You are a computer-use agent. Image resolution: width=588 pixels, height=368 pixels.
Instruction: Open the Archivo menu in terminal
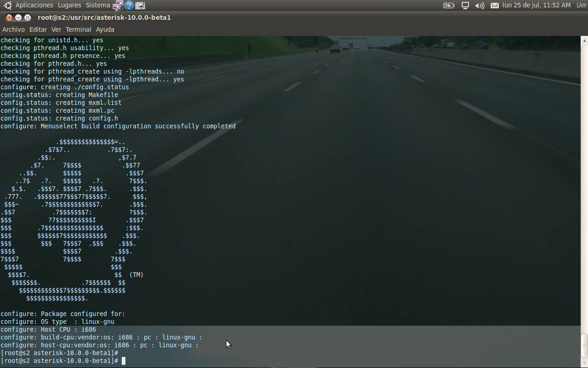tap(13, 29)
